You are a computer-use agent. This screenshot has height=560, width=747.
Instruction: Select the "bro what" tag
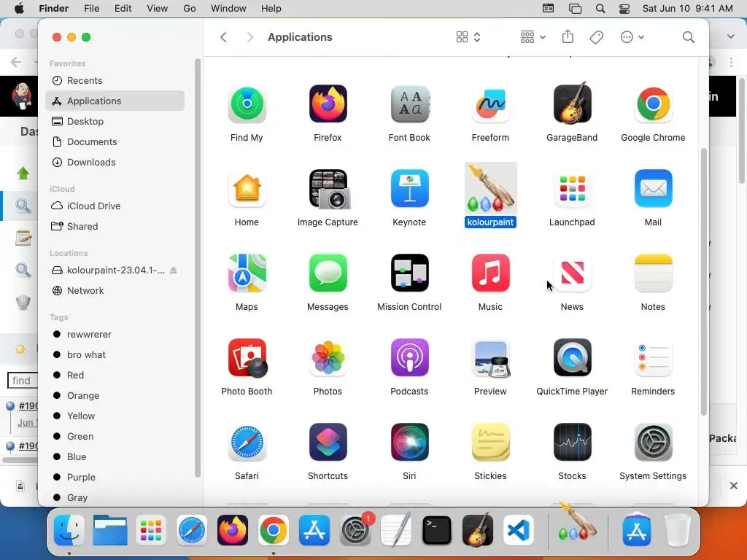coord(115,355)
